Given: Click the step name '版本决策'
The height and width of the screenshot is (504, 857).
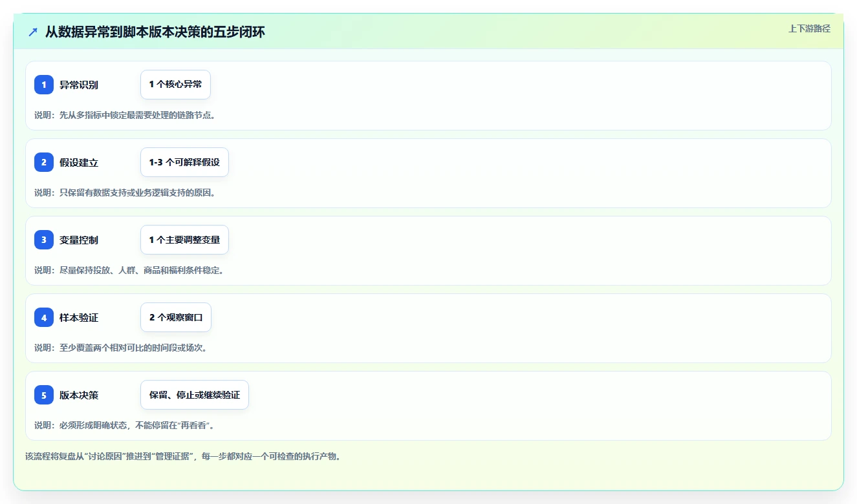Looking at the screenshot, I should 79,395.
